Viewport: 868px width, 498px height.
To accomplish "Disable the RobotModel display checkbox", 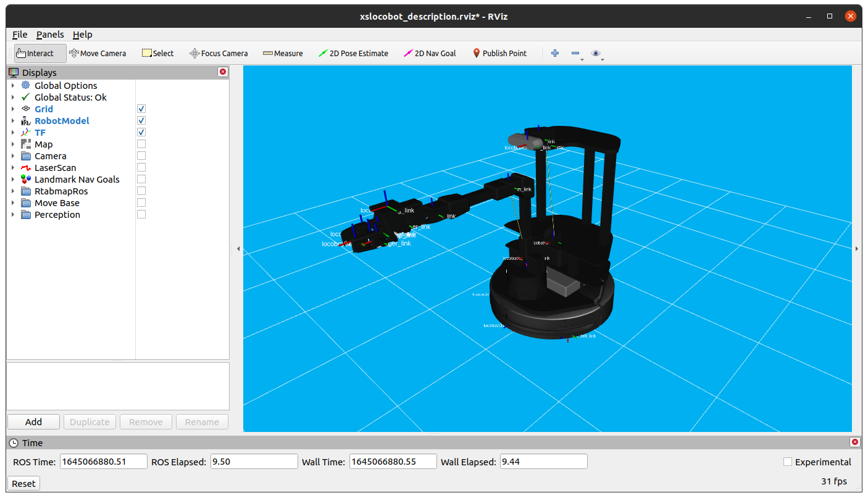I will point(141,121).
